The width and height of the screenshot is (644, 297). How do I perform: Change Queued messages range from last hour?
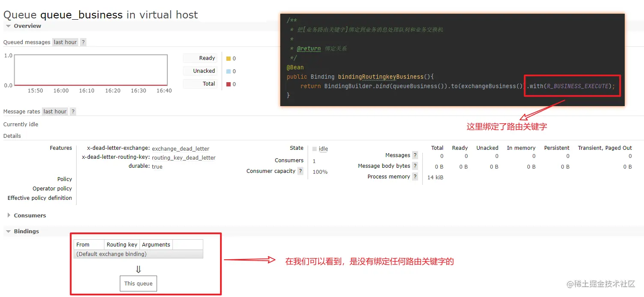click(65, 42)
